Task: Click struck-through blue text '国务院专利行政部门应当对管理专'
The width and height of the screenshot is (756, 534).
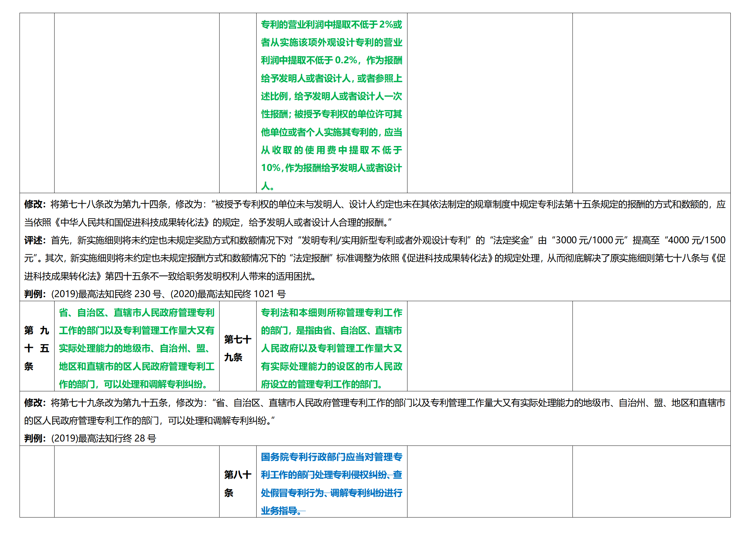Action: coord(332,457)
